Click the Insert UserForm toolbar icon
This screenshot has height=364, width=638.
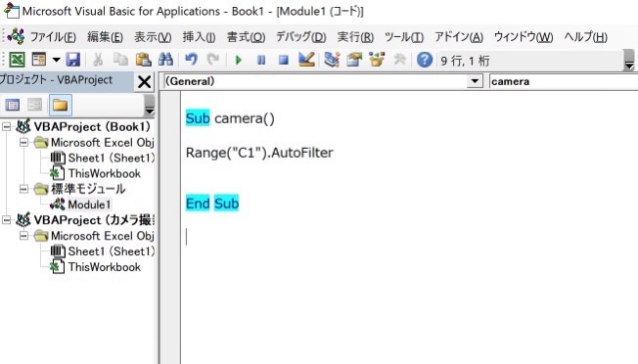[39, 60]
